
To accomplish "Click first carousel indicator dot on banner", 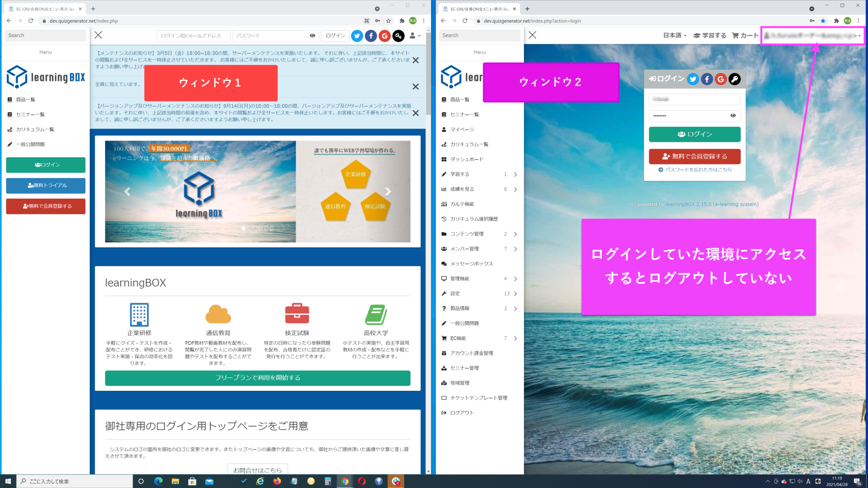I will click(x=243, y=228).
